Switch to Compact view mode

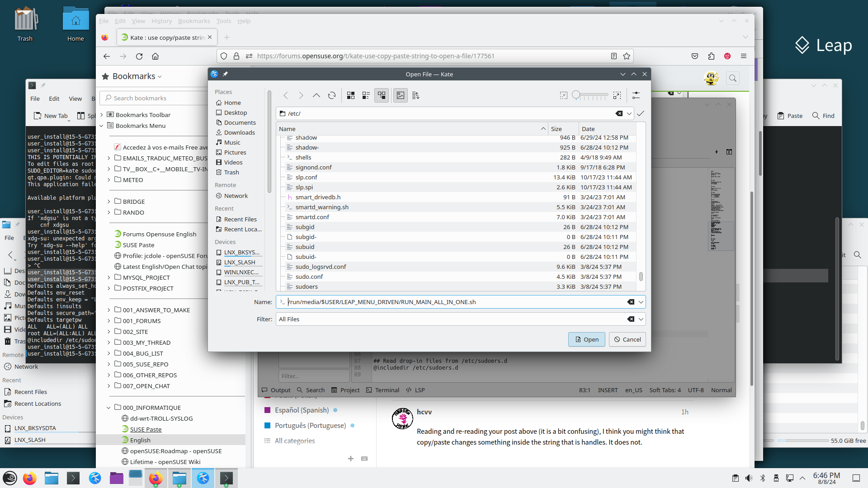pos(366,95)
